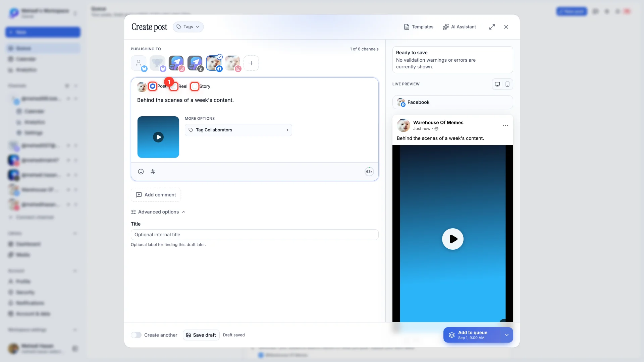
Task: Click the '1 of 6 channels' text
Action: [364, 49]
